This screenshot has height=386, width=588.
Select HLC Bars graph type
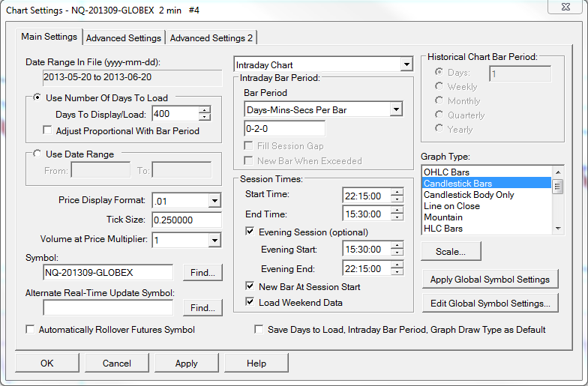coord(487,228)
